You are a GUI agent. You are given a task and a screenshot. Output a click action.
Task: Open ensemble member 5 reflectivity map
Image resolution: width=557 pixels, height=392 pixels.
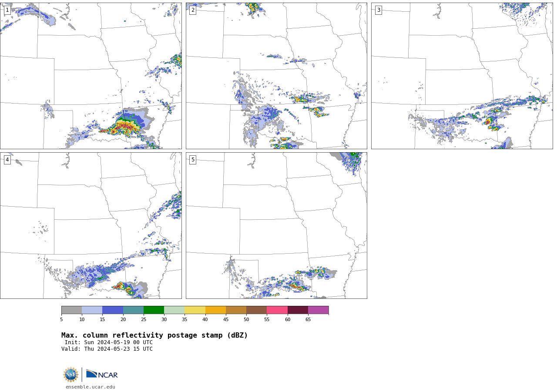click(276, 225)
